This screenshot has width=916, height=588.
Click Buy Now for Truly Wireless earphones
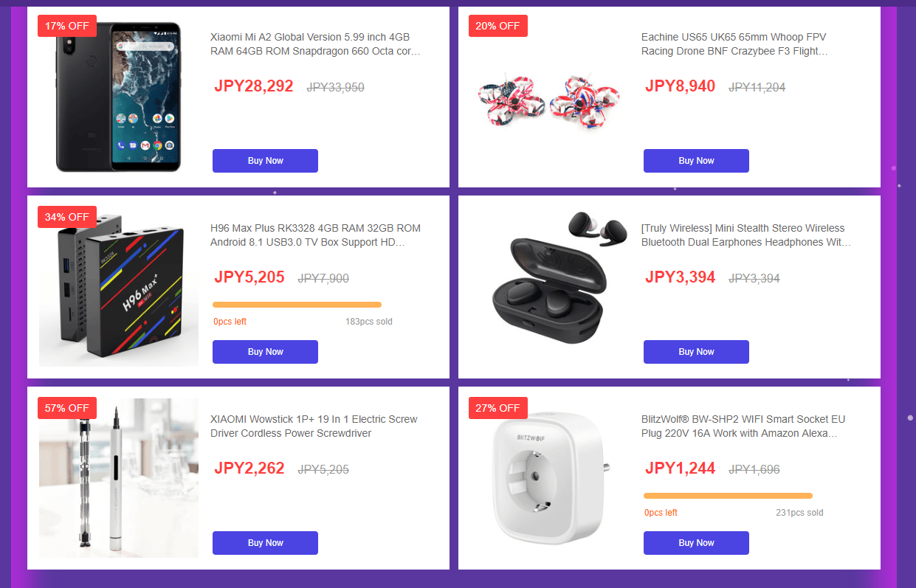coord(696,352)
